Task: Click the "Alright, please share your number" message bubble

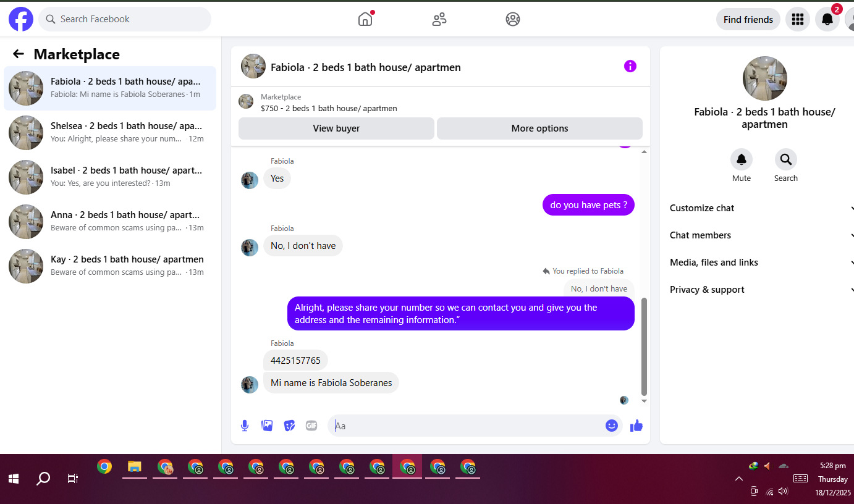Action: point(461,314)
